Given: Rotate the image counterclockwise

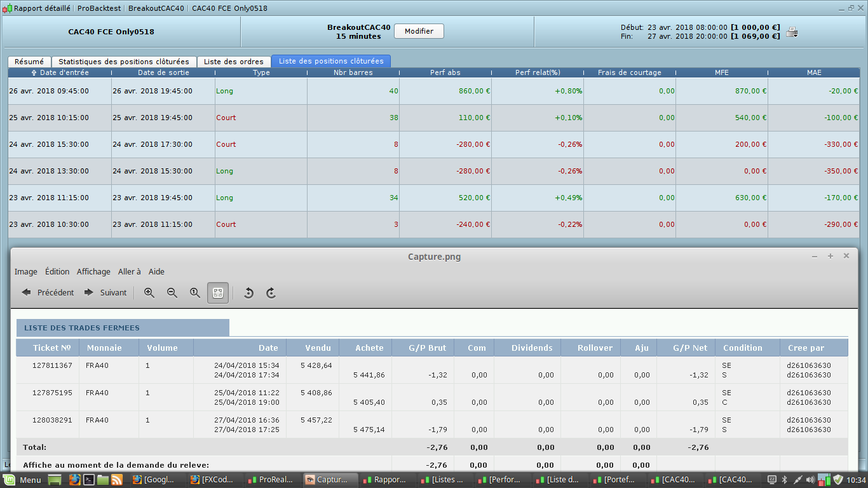Looking at the screenshot, I should point(248,293).
